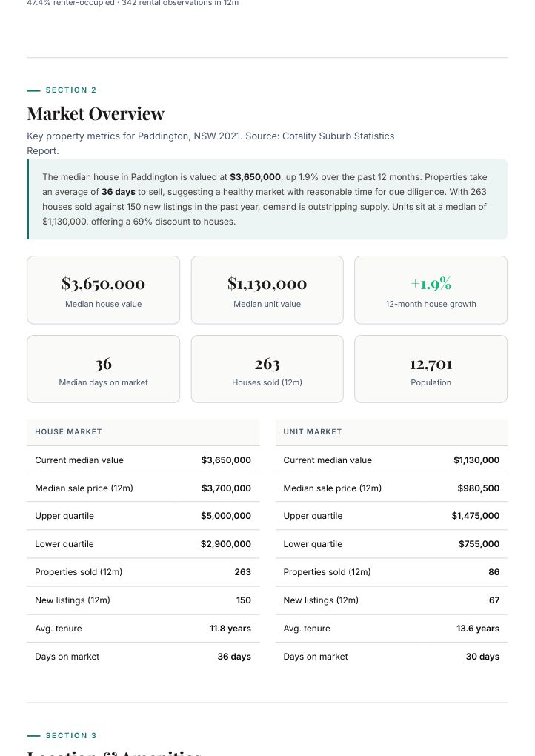Viewport: 535px width, 756px height.
Task: Click unit Lower quartile $755,000 value
Action: pyautogui.click(x=479, y=544)
